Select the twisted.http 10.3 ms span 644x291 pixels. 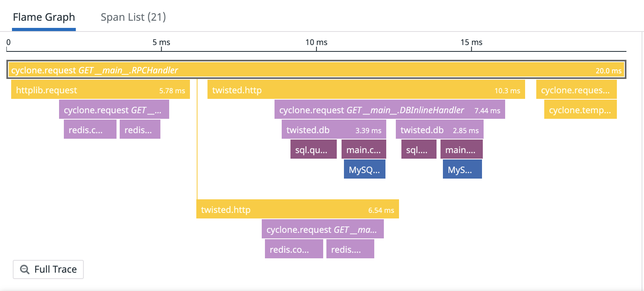(x=366, y=89)
